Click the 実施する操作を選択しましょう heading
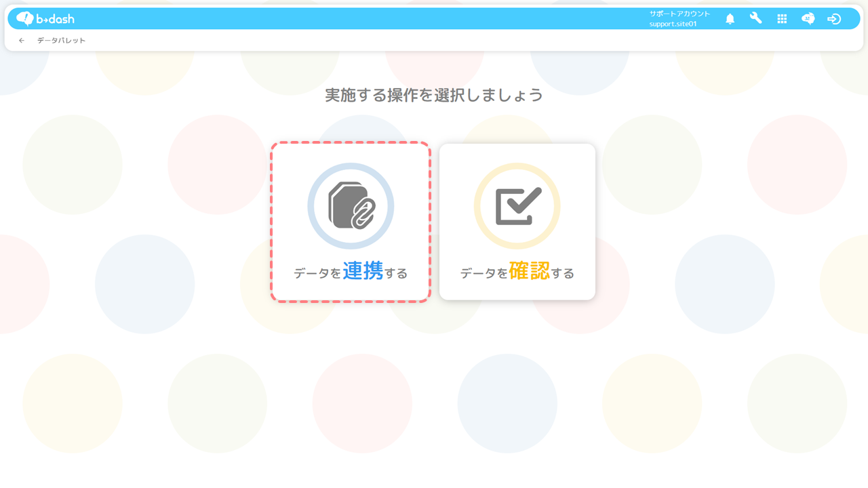868x488 pixels. point(434,95)
